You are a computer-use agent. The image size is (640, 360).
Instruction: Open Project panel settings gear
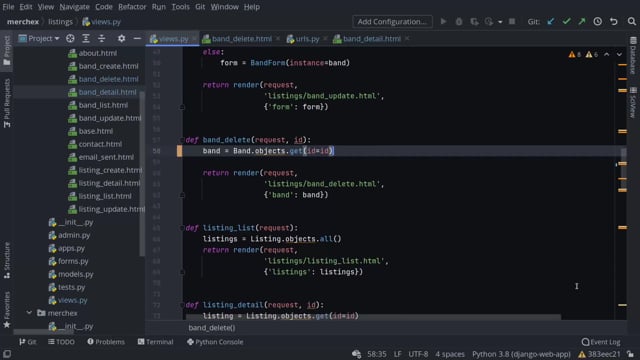[121, 38]
